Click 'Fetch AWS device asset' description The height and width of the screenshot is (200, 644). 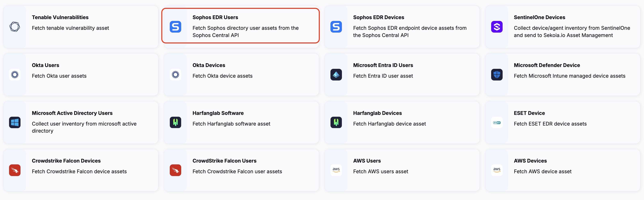pyautogui.click(x=542, y=171)
